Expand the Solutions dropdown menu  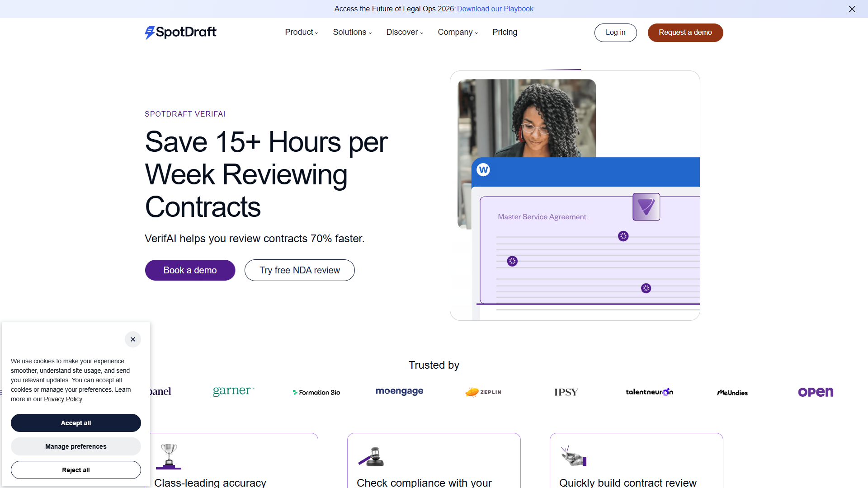[352, 32]
